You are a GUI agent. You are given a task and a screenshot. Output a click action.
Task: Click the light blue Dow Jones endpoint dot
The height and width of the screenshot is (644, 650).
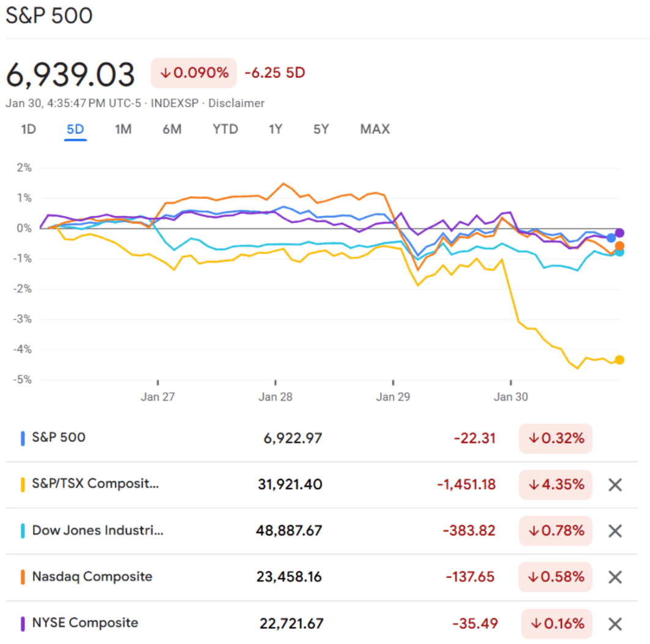tap(619, 252)
